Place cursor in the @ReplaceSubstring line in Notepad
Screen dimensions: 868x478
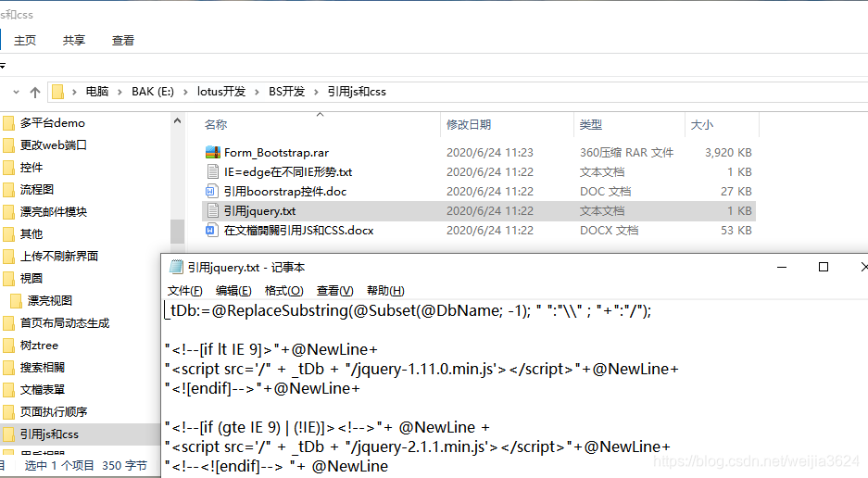click(x=408, y=310)
